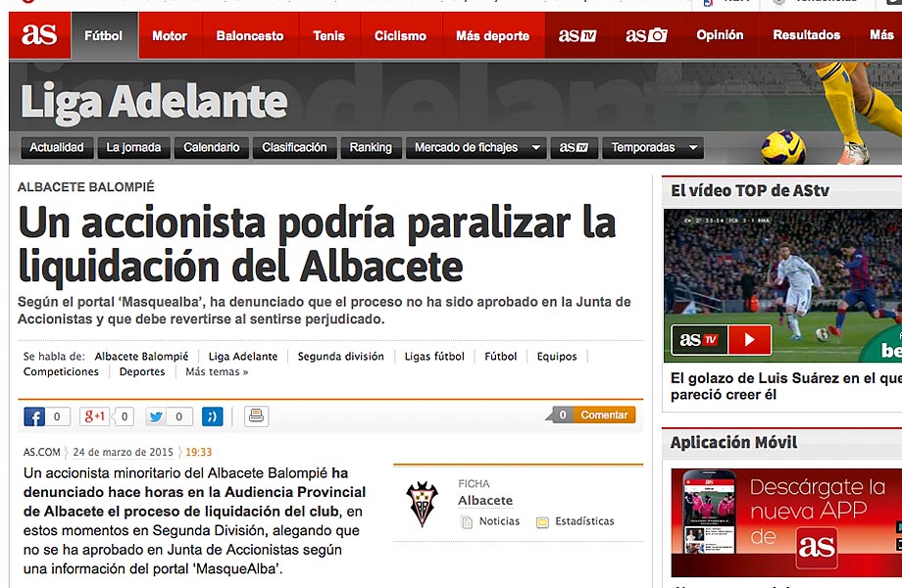Open the Equipos topic tag
The width and height of the screenshot is (902, 588).
pos(557,357)
